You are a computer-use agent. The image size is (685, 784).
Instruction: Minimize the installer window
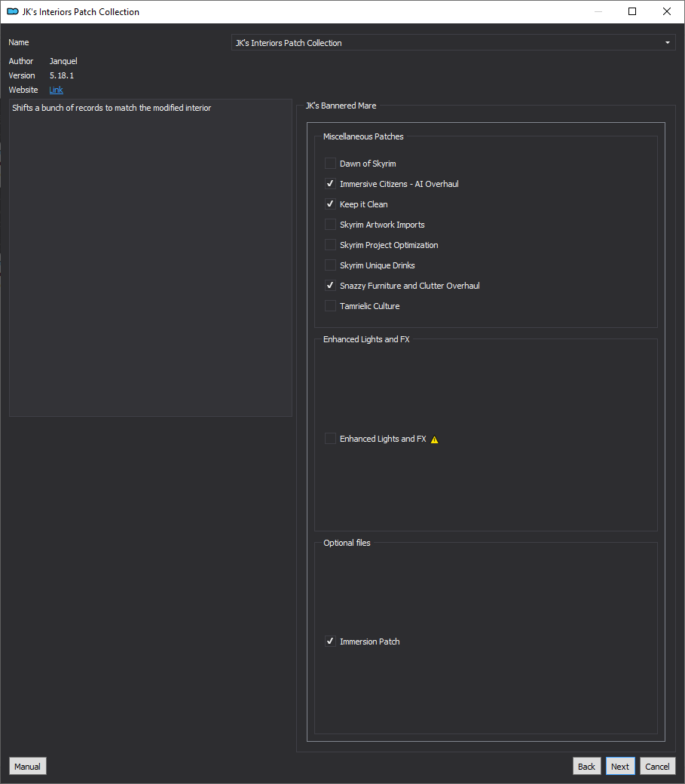coord(598,11)
